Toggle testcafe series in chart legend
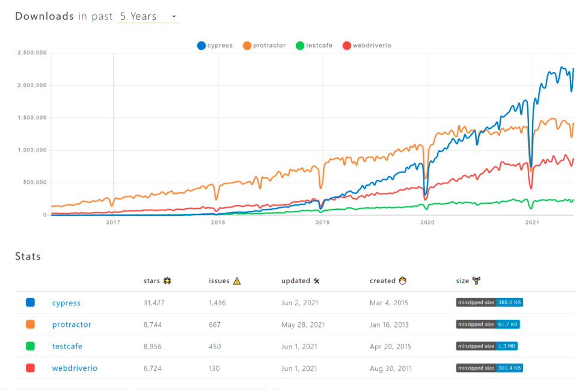 coord(314,45)
